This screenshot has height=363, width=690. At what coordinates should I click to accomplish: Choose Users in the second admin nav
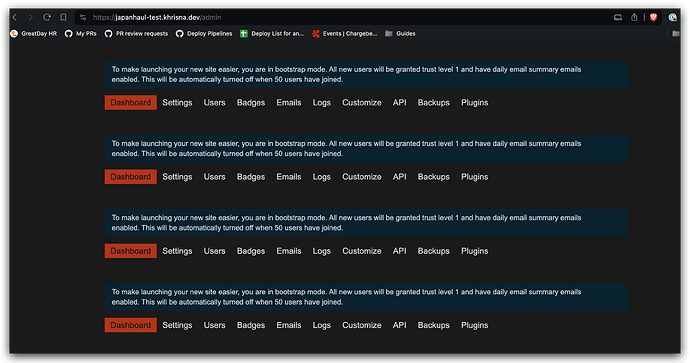click(214, 177)
